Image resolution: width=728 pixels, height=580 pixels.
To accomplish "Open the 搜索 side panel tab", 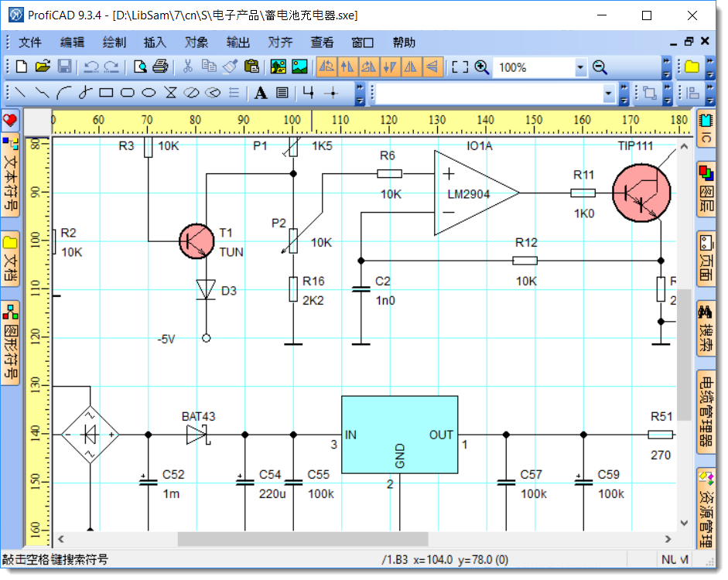I will coord(706,329).
